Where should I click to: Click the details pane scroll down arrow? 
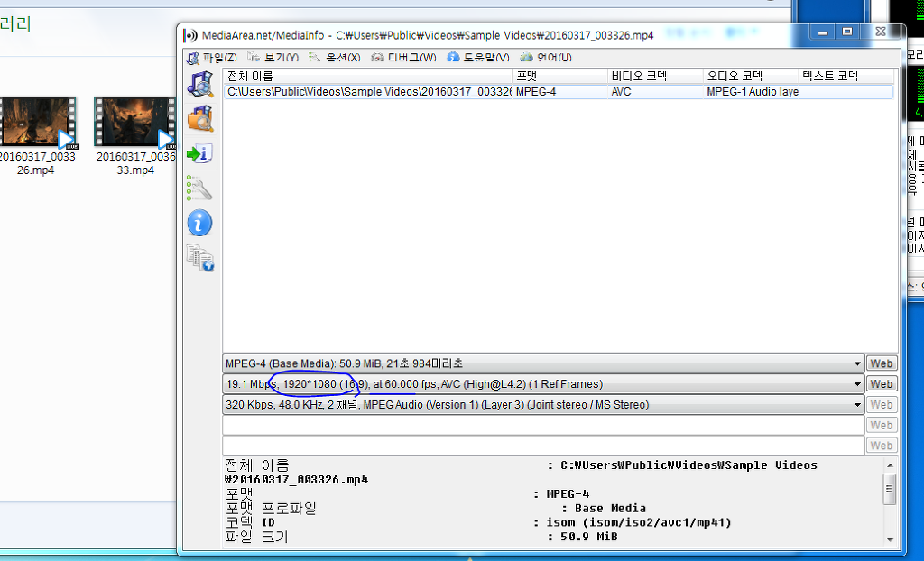click(x=890, y=539)
